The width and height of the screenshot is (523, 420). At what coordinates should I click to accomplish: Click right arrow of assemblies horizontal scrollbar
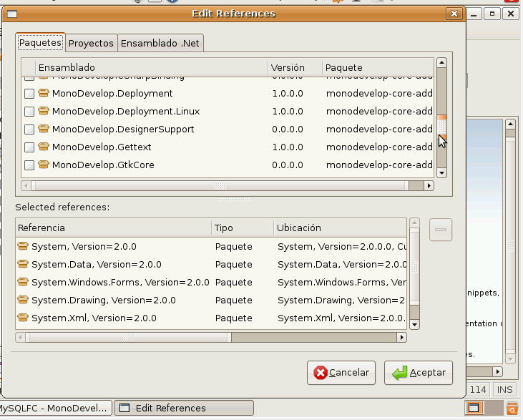429,186
